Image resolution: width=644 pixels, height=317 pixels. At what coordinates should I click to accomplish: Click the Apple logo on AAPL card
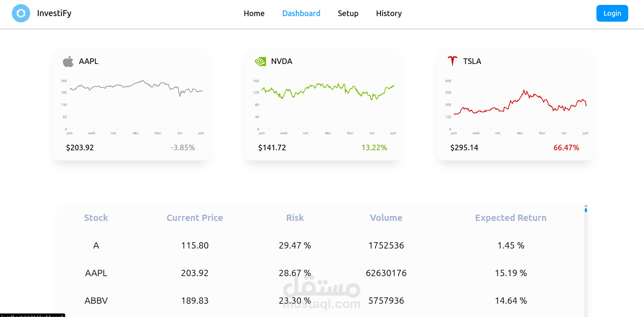68,62
